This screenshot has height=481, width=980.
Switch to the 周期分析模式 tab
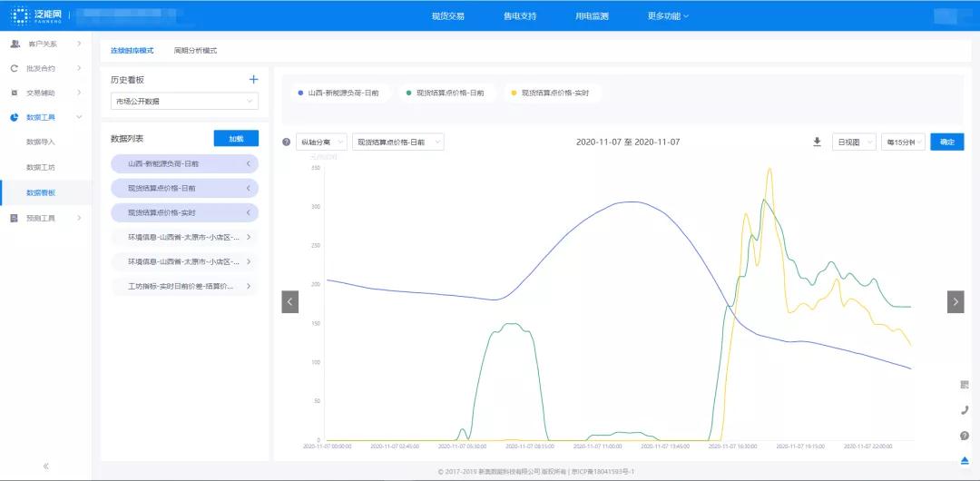[x=195, y=51]
